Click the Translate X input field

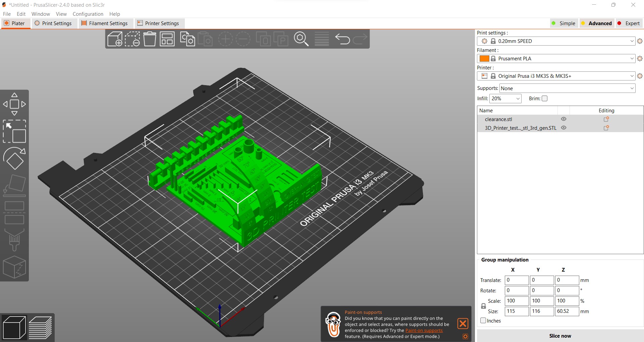tap(517, 280)
